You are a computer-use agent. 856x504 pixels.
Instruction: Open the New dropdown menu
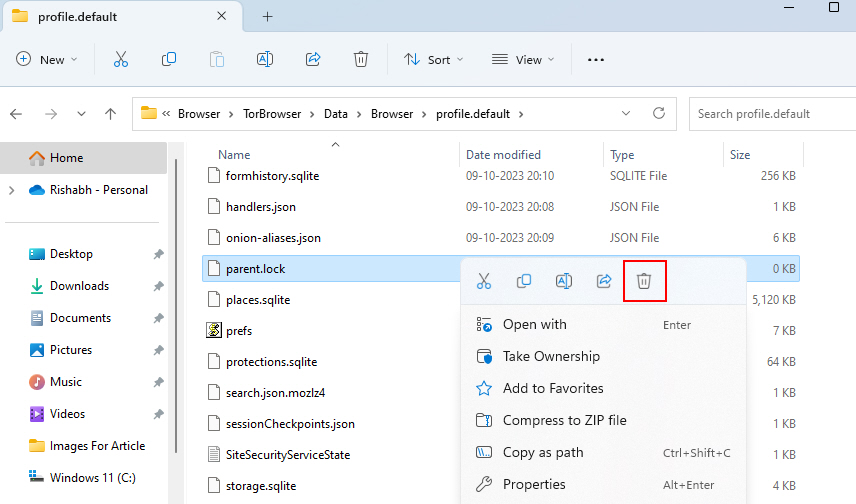[47, 60]
